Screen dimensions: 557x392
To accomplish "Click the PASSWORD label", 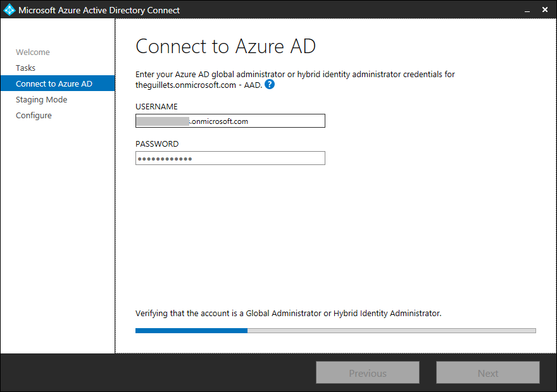I will pos(157,144).
